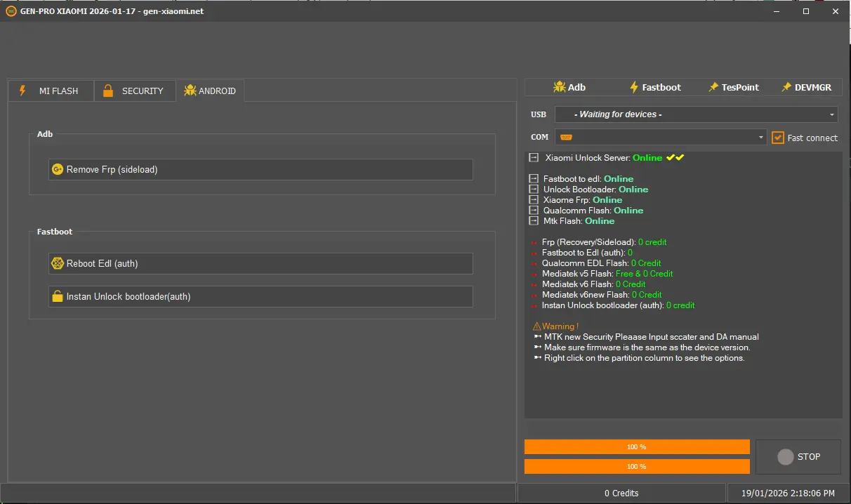The height and width of the screenshot is (504, 851).
Task: Click the 19/01/2026 2:18:06 PM status panel
Action: (788, 493)
